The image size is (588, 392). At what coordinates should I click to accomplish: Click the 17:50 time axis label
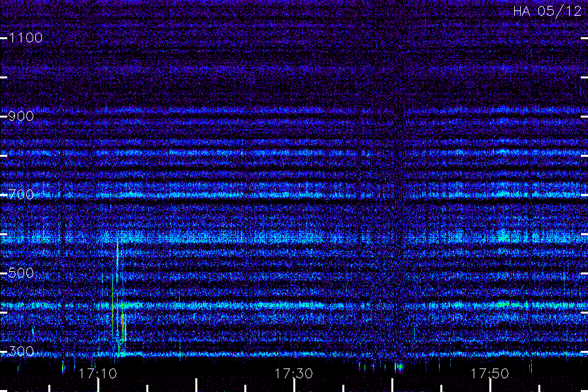[x=490, y=374]
